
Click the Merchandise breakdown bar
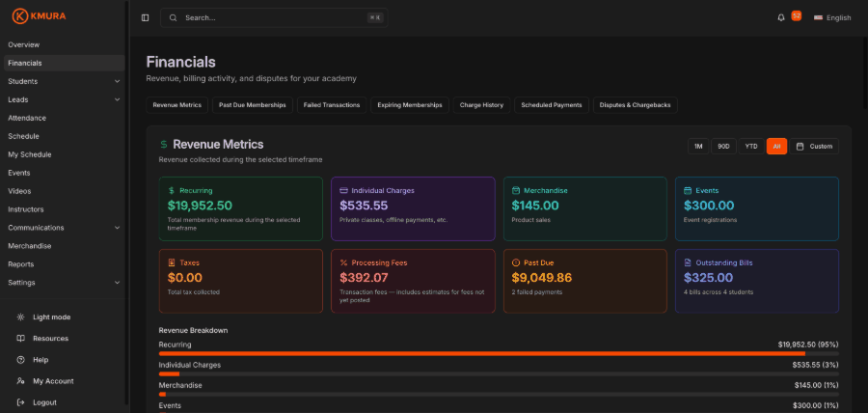pos(499,394)
